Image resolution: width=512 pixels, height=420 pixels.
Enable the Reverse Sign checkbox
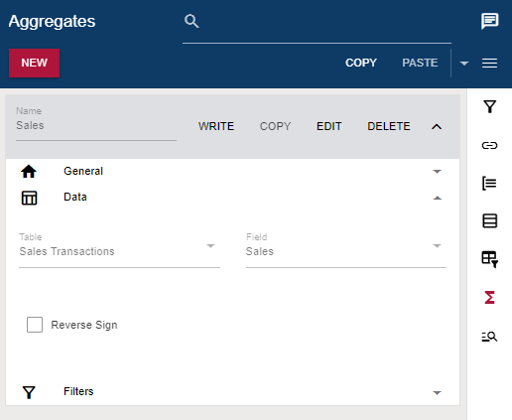pyautogui.click(x=35, y=325)
